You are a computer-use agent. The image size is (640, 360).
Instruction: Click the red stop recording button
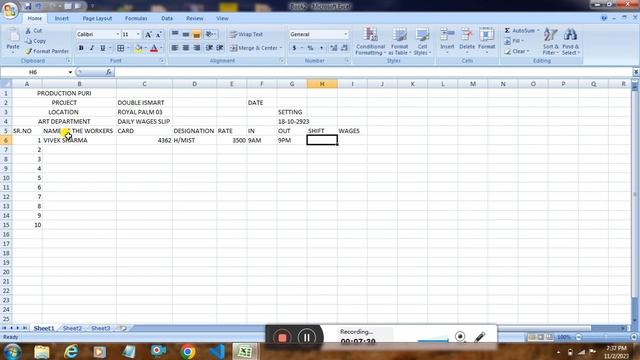pyautogui.click(x=282, y=338)
